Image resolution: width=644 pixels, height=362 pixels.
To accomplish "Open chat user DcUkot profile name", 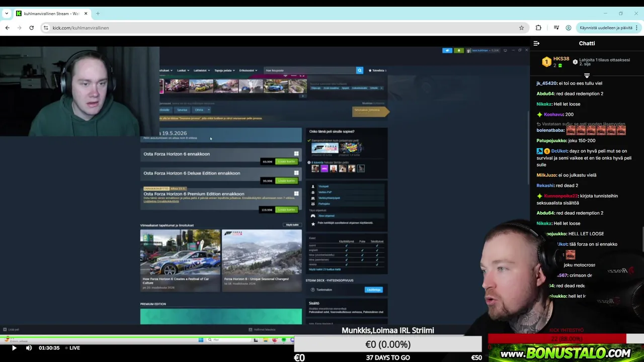I will pyautogui.click(x=559, y=151).
